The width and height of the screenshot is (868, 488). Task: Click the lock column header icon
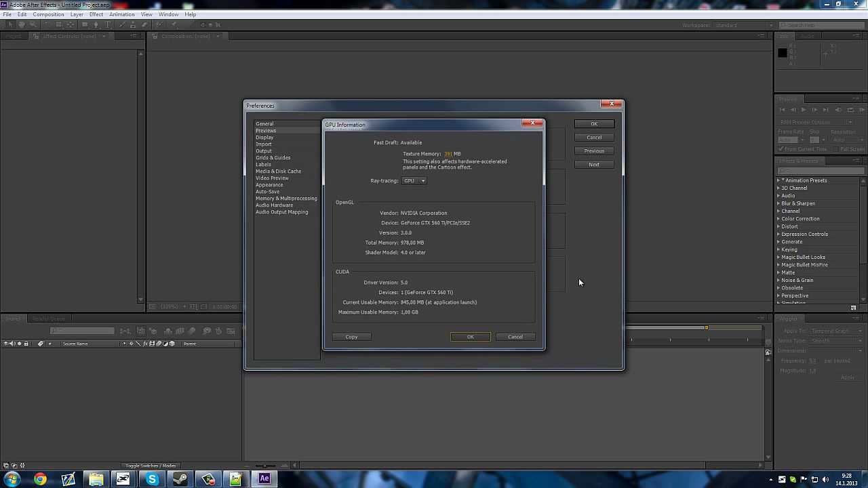[26, 344]
